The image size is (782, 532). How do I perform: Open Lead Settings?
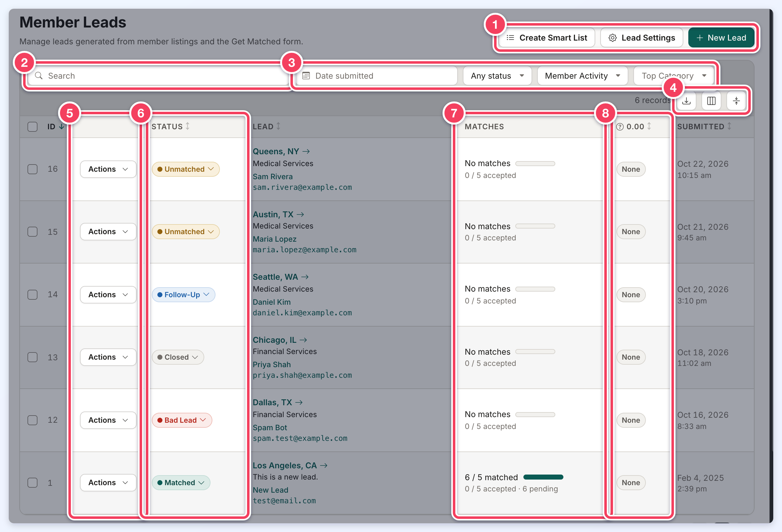click(x=642, y=38)
